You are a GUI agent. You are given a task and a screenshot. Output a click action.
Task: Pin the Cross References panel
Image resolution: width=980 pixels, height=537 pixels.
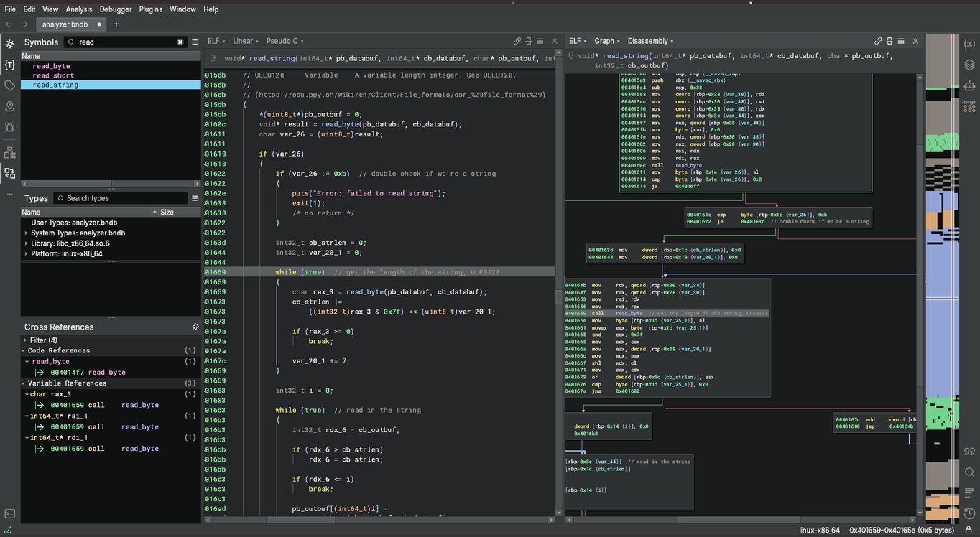pyautogui.click(x=195, y=327)
